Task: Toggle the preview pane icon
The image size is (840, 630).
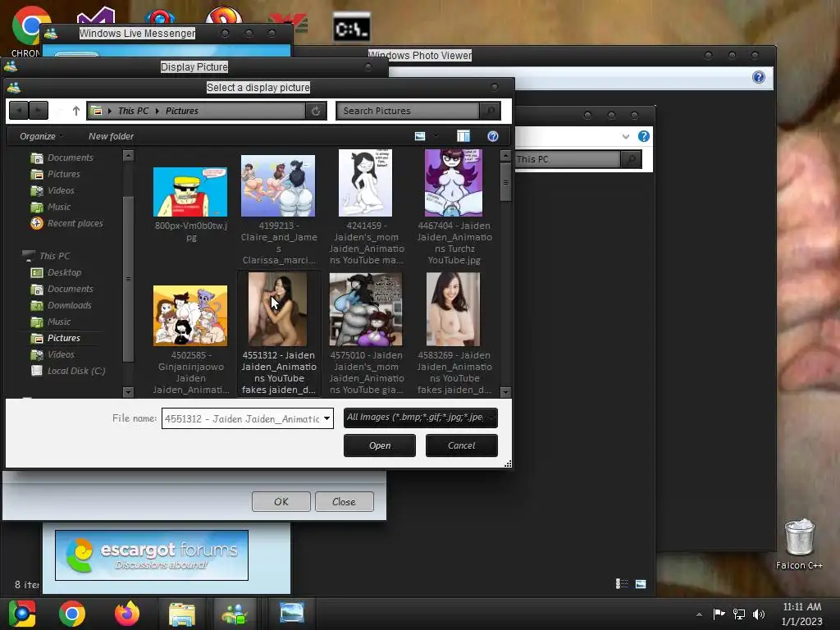Action: 463,136
